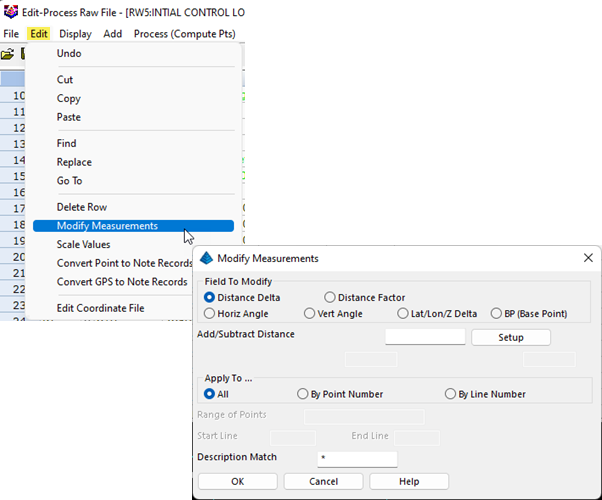Screen dimensions: 602x500
Task: Select Convert Point to Note Records
Action: point(124,263)
